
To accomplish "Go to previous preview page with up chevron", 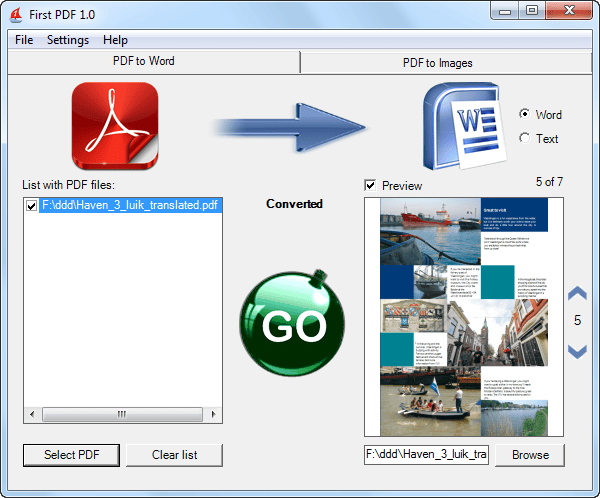I will pos(577,294).
